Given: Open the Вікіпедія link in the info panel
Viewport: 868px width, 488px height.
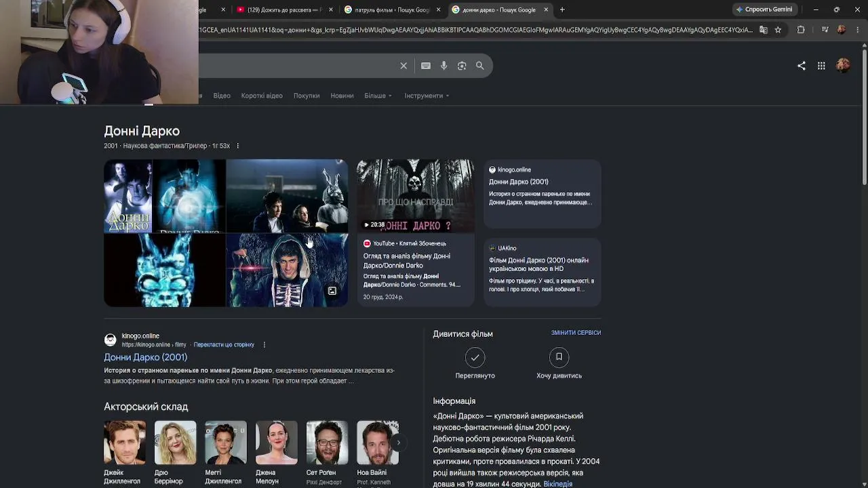Looking at the screenshot, I should tap(557, 484).
